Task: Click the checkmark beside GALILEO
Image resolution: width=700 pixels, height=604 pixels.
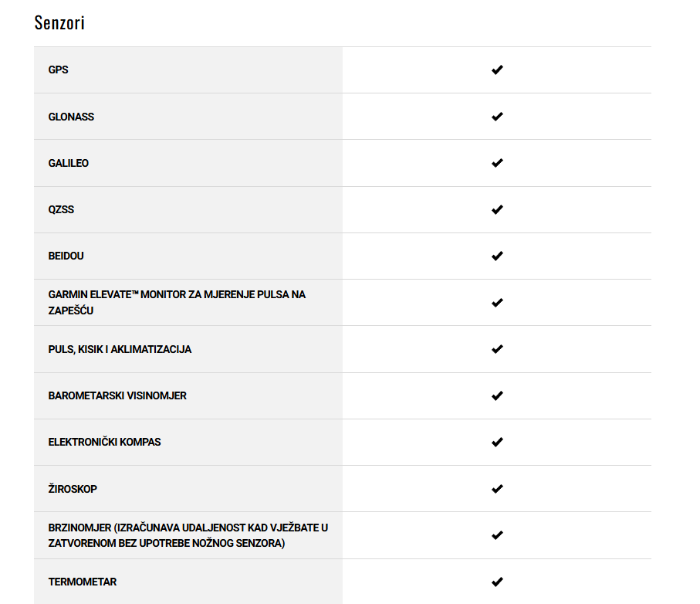Action: click(497, 163)
